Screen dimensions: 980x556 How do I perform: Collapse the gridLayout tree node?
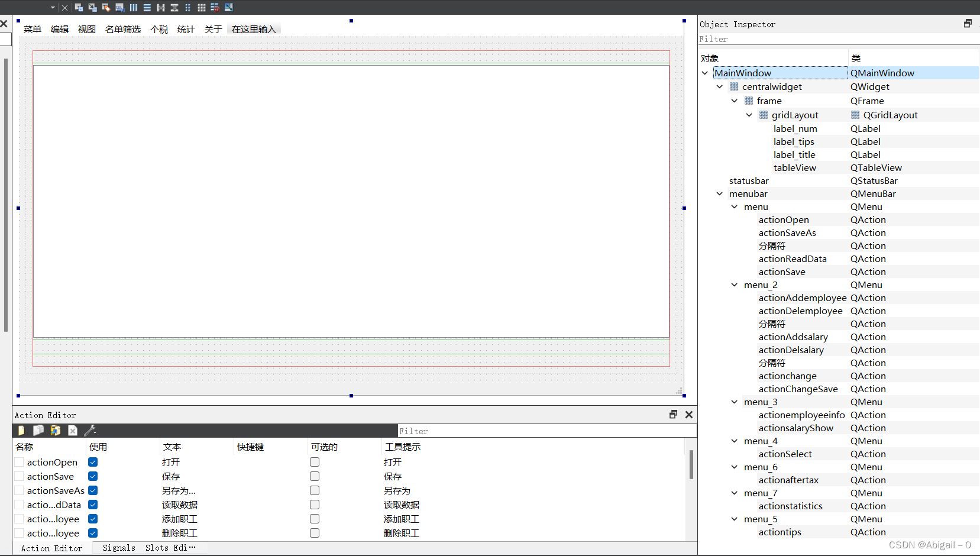tap(749, 115)
